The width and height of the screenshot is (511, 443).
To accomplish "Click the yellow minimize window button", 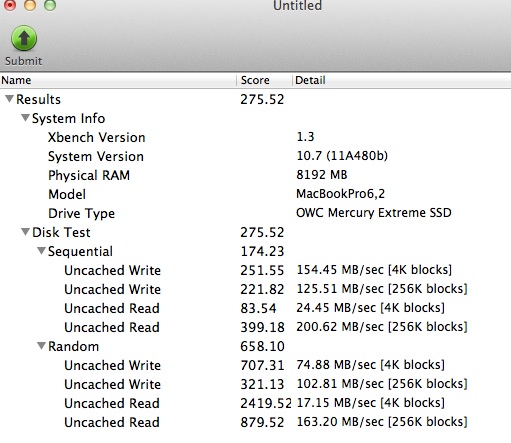I will coord(30,5).
